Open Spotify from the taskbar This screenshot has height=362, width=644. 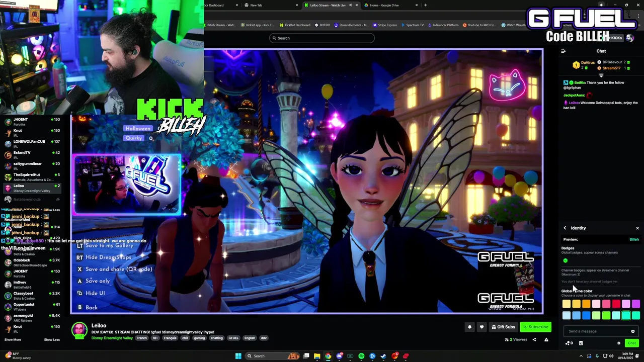coord(361,356)
